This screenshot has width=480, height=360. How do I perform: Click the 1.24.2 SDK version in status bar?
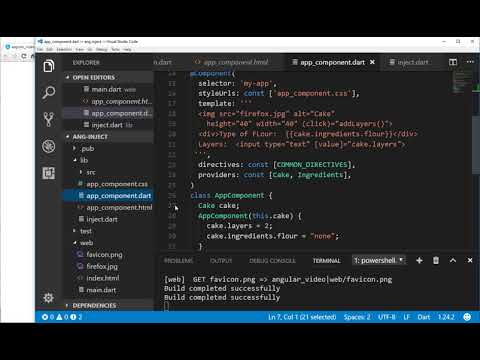point(446,317)
